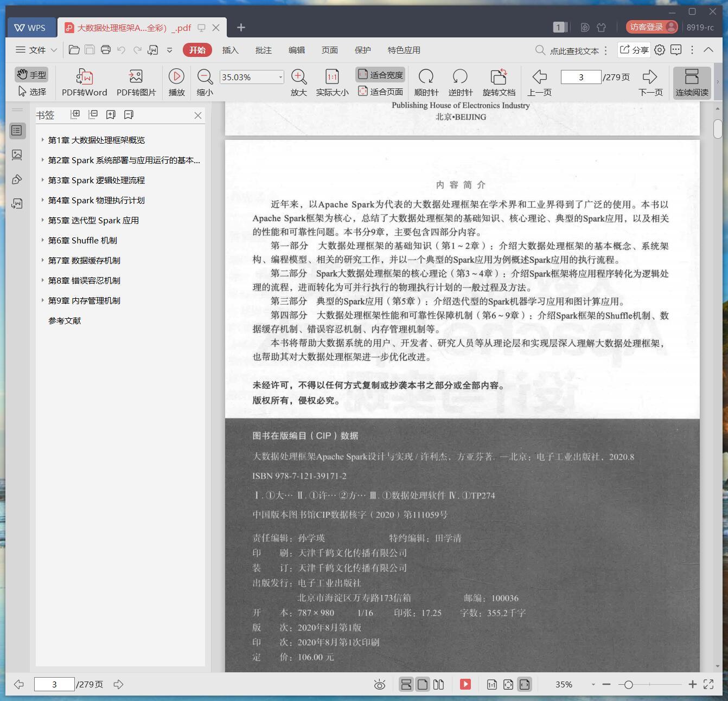Click the 分享 share button
The width and height of the screenshot is (728, 701).
[634, 50]
